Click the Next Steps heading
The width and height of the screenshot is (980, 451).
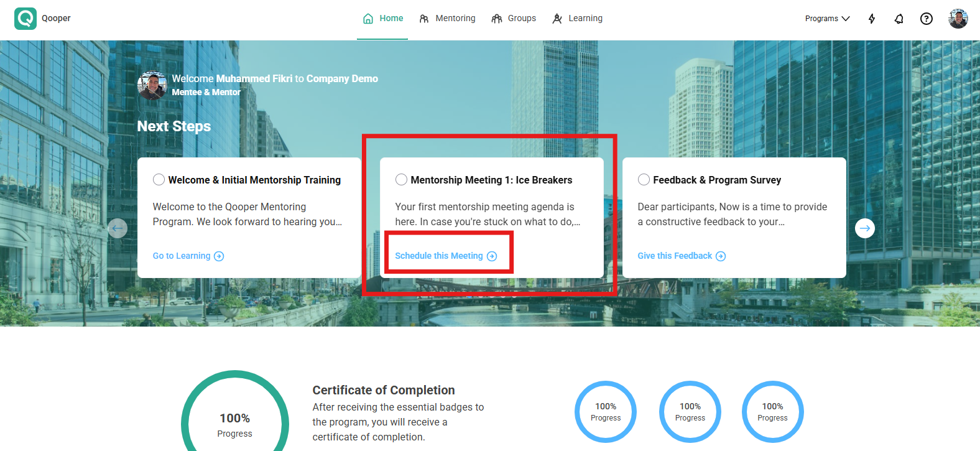coord(174,126)
